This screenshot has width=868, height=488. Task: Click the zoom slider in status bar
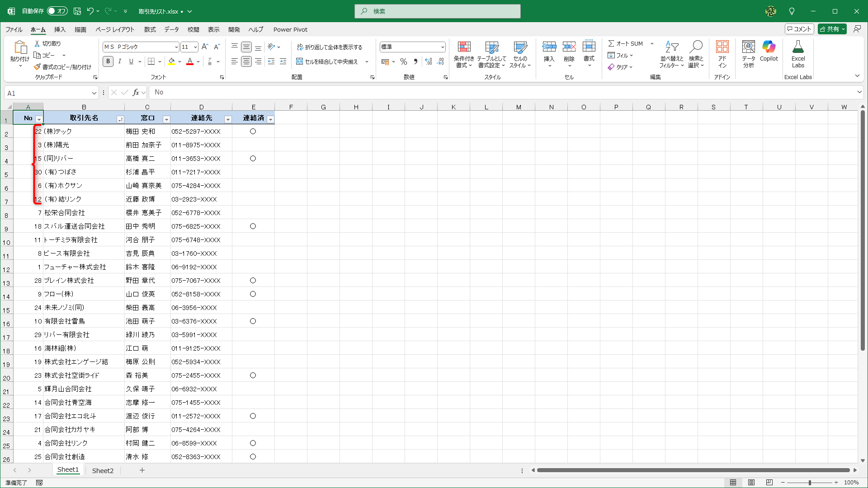pos(809,483)
